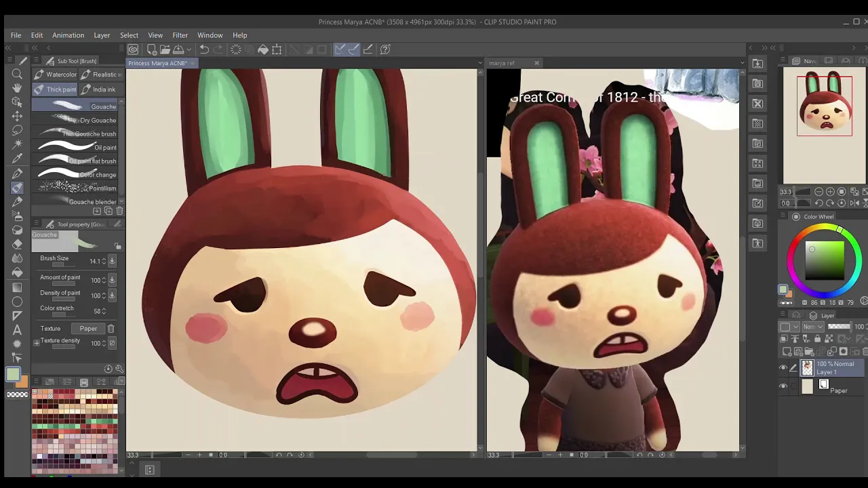Select the Lasso selection tool
The image size is (868, 488).
click(x=18, y=130)
